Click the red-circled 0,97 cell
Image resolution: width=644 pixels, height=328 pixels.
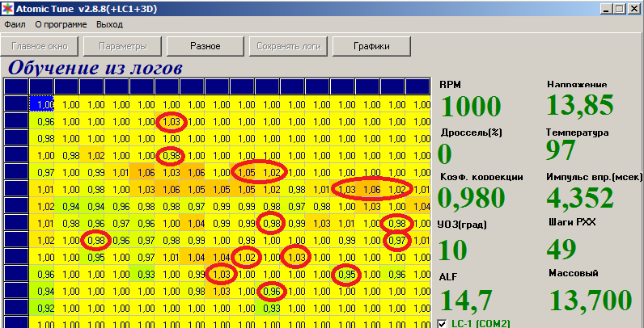tap(397, 240)
